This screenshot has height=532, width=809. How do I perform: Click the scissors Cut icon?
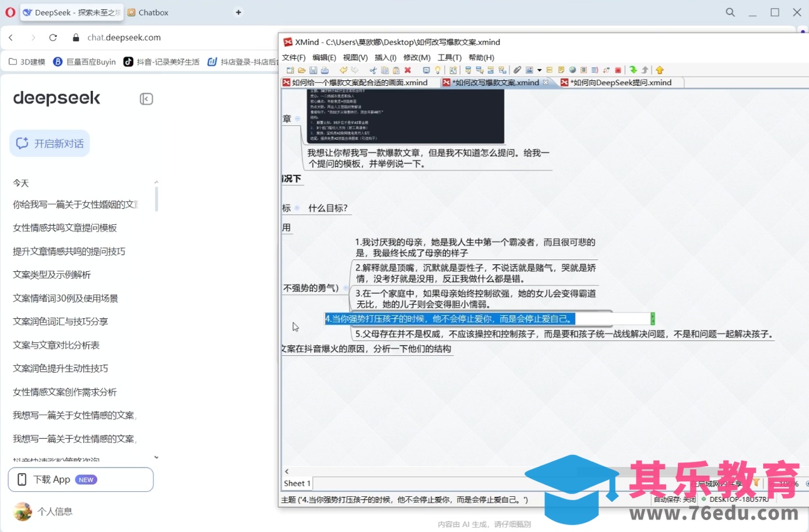click(x=373, y=70)
